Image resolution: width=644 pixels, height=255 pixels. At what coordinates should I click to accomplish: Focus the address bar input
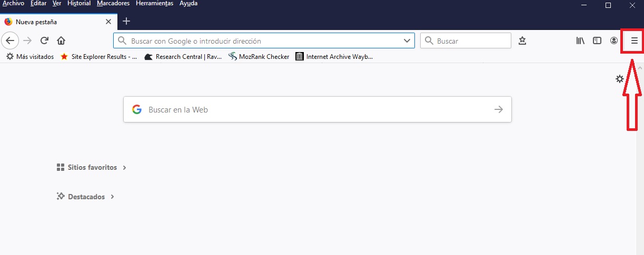coord(263,40)
